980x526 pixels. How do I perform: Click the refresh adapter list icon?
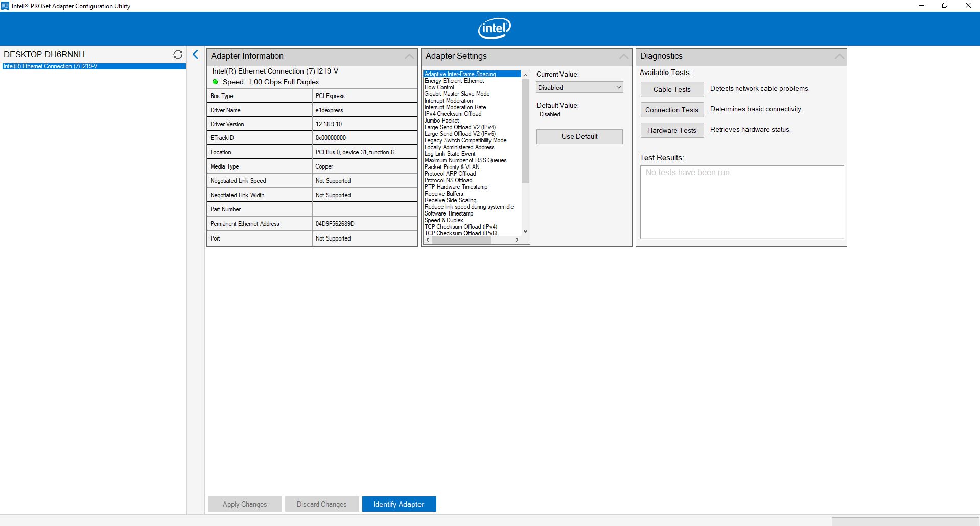pyautogui.click(x=178, y=54)
